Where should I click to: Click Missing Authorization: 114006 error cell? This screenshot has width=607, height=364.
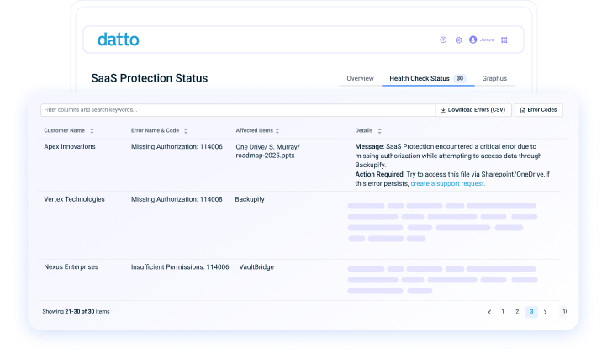pos(177,146)
